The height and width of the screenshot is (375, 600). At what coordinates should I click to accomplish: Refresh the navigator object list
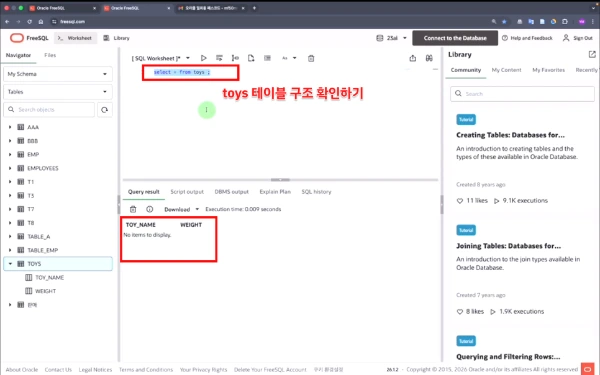coord(104,110)
